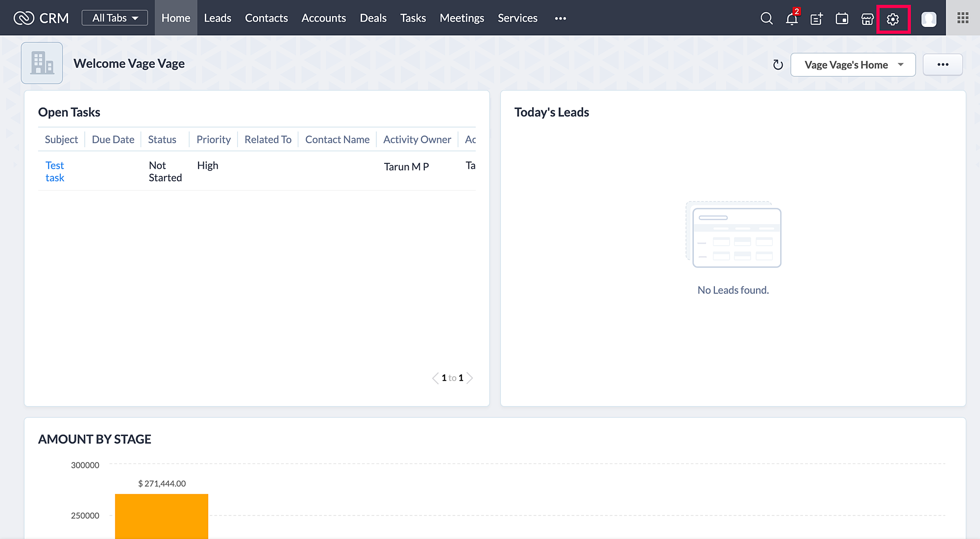This screenshot has height=539, width=980.
Task: Switch to the Leads tab
Action: [217, 18]
